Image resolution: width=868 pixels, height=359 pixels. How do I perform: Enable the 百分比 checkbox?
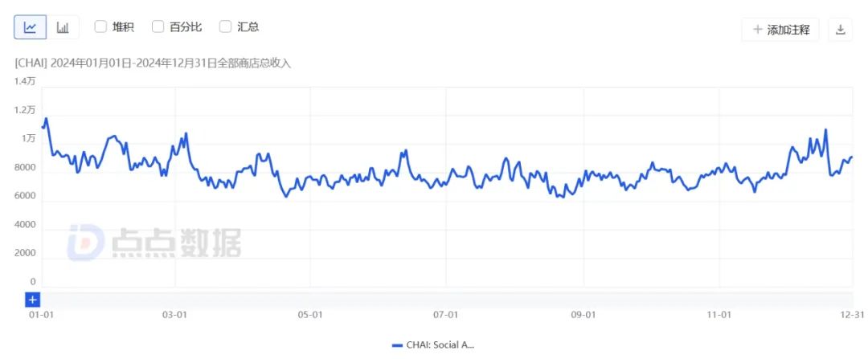click(x=158, y=27)
